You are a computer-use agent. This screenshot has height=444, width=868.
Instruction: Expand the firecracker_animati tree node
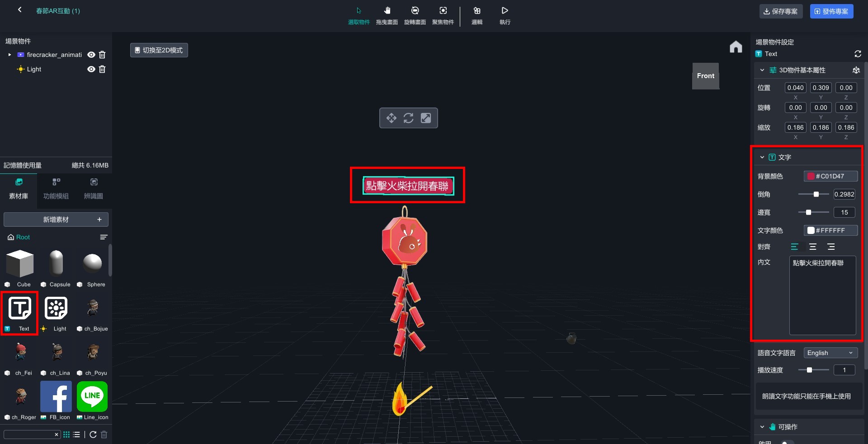pos(9,55)
